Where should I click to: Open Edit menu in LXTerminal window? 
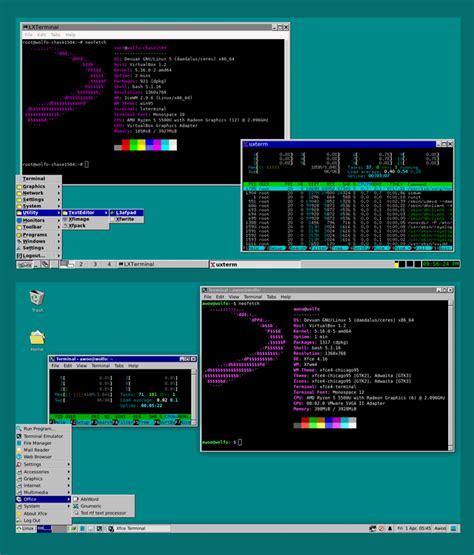point(41,35)
